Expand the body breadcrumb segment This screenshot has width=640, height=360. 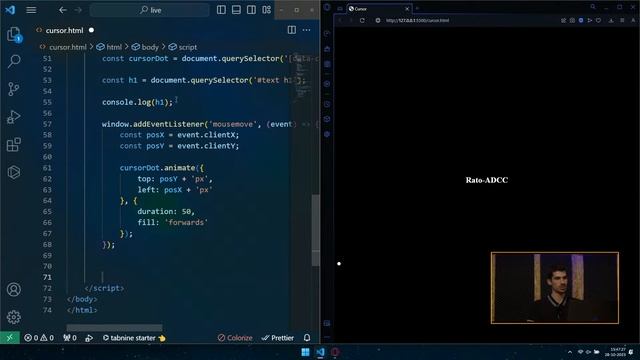click(x=145, y=47)
